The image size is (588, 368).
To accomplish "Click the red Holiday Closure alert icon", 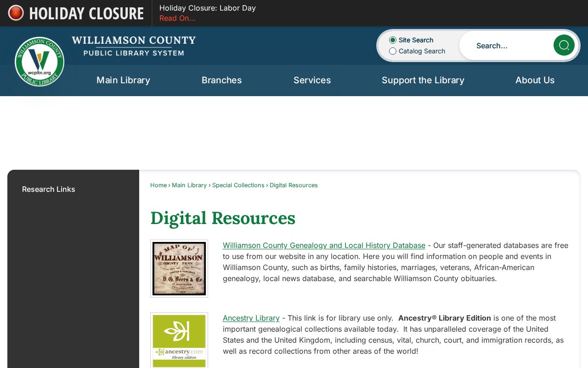I will click(x=16, y=13).
